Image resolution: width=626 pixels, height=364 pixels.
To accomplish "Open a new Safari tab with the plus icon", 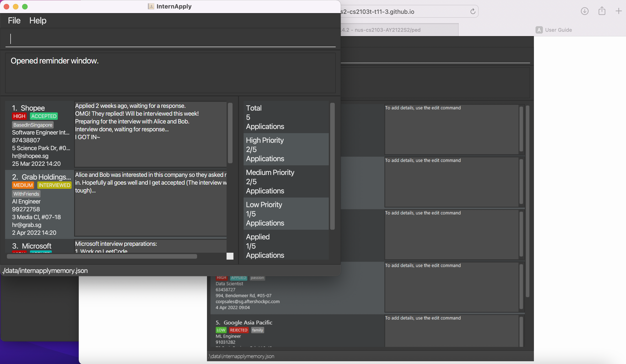I will (618, 11).
